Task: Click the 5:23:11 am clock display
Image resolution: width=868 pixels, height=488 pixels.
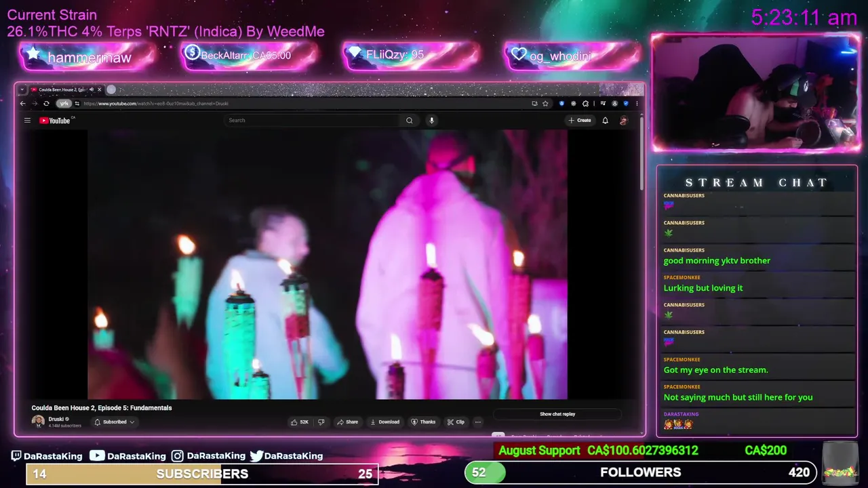Action: pos(804,17)
